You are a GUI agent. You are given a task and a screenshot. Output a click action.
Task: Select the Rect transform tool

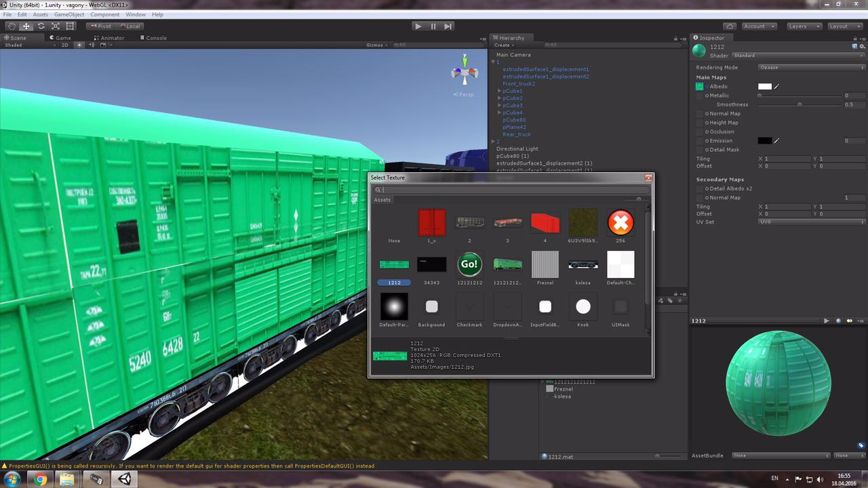point(70,26)
